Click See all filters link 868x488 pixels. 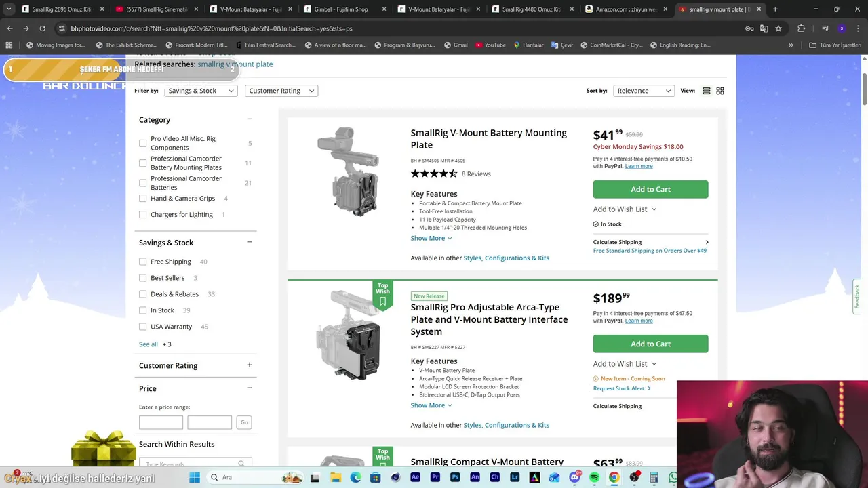(149, 344)
